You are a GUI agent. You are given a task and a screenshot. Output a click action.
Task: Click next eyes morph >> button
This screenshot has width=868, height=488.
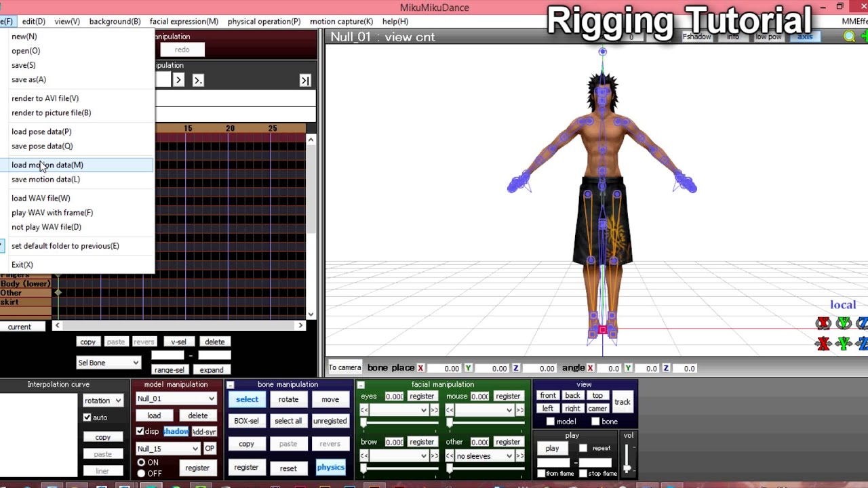pyautogui.click(x=434, y=410)
